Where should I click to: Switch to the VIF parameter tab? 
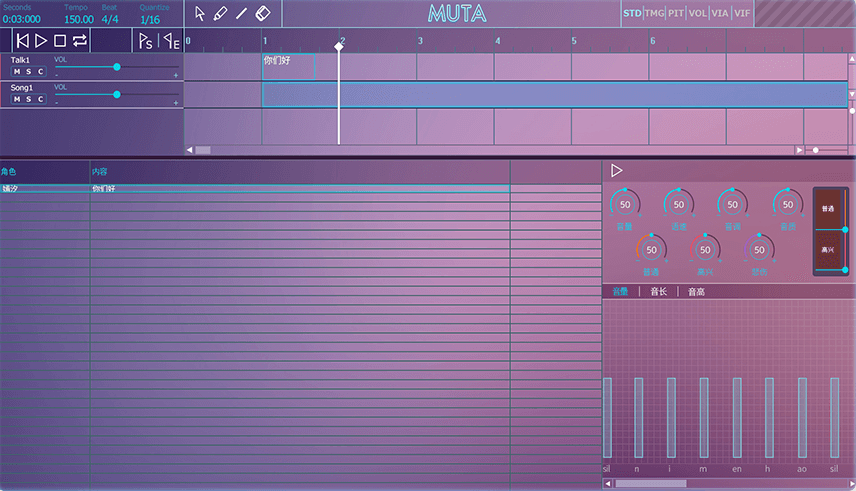[x=742, y=13]
